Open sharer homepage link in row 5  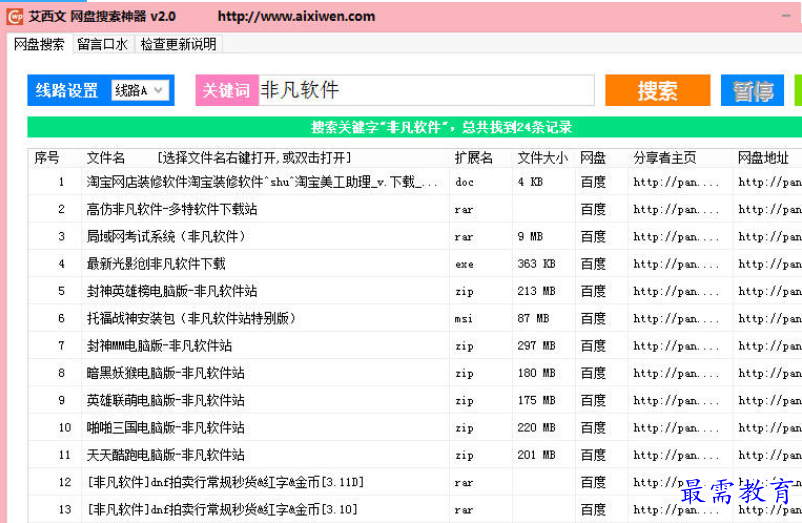click(676, 291)
